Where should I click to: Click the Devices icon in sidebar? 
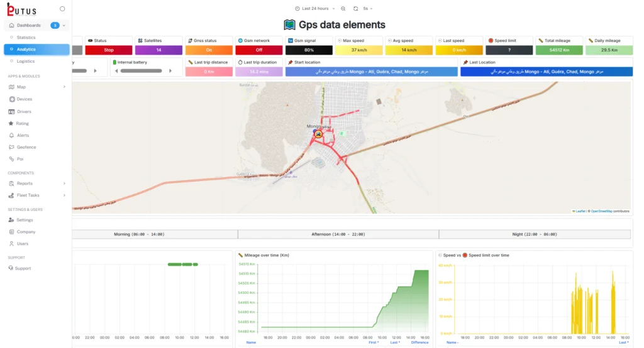[12, 99]
